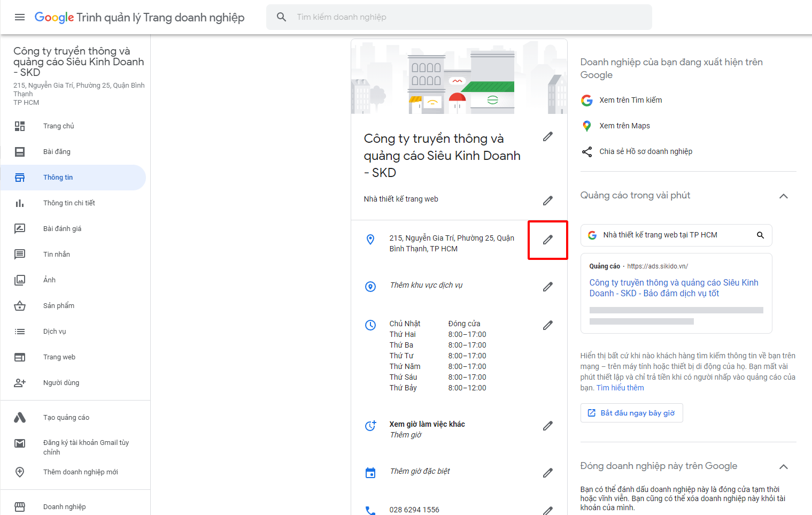
Task: Open the Tìm hiểu thêm link
Action: click(620, 388)
